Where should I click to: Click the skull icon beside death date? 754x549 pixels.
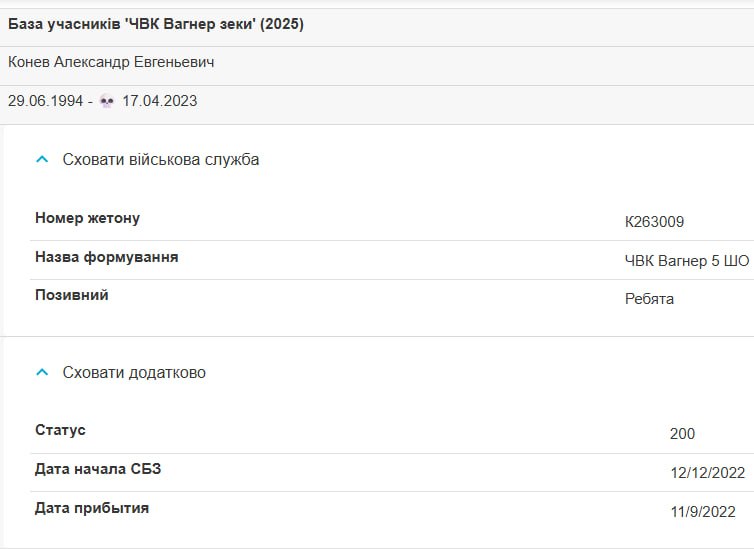click(107, 101)
